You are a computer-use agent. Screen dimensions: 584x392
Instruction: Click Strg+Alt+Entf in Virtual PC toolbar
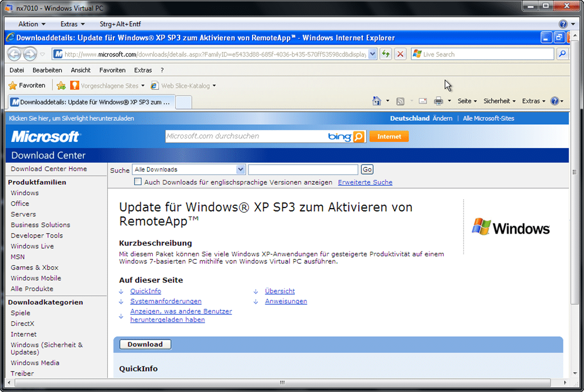(120, 24)
